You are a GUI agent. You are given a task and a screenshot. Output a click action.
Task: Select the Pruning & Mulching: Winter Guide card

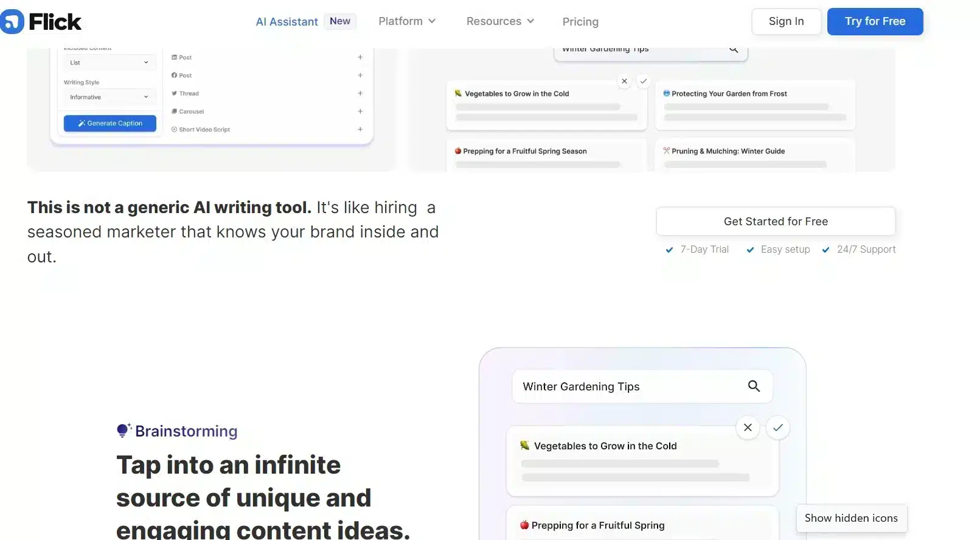tap(755, 155)
